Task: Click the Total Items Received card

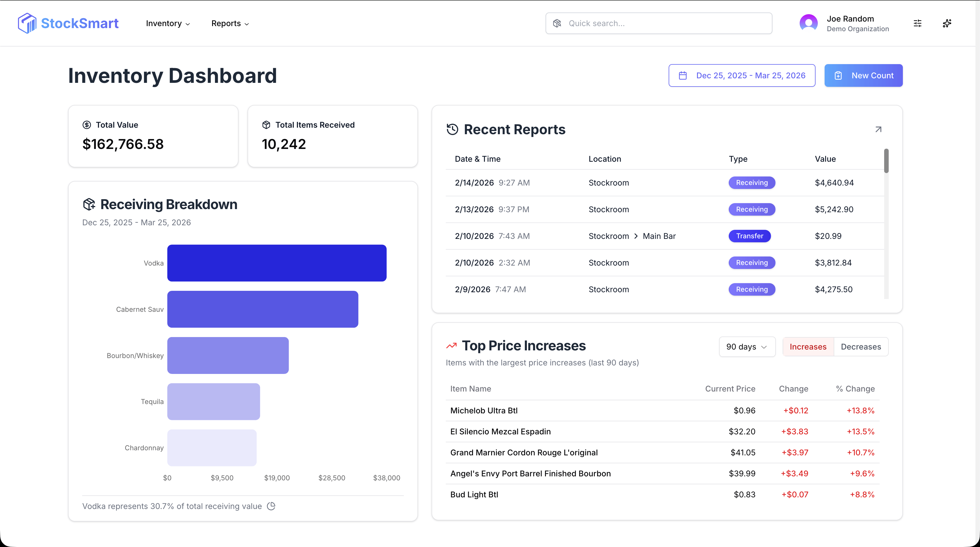Action: pyautogui.click(x=333, y=136)
